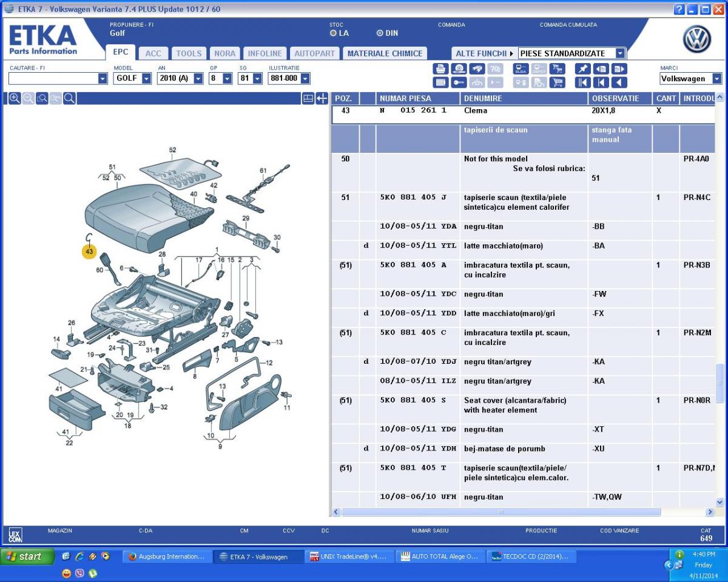Click the ALTE FUNCTII button

point(484,53)
